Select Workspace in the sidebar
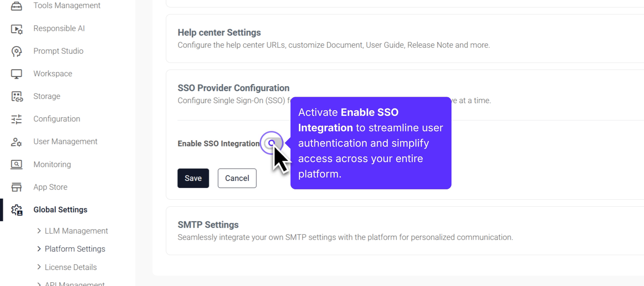Image resolution: width=644 pixels, height=286 pixels. 53,74
